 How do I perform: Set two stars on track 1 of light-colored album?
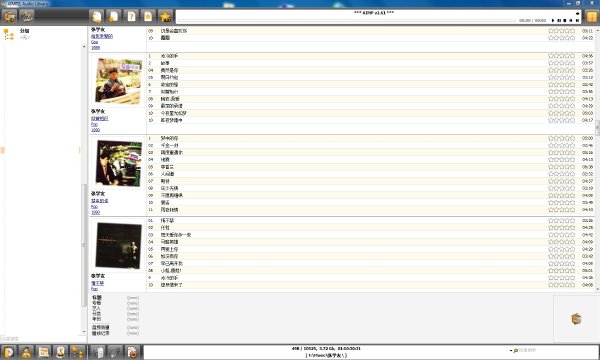556,56
